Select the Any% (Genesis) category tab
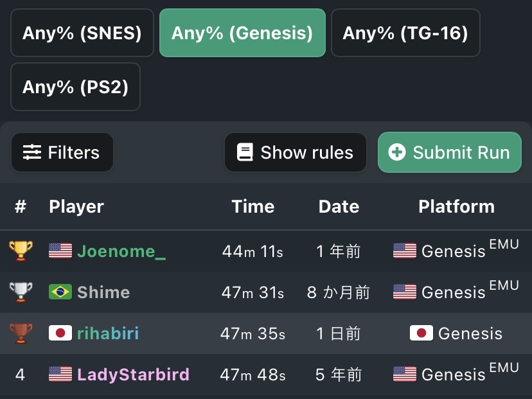This screenshot has width=532, height=399. [x=242, y=33]
